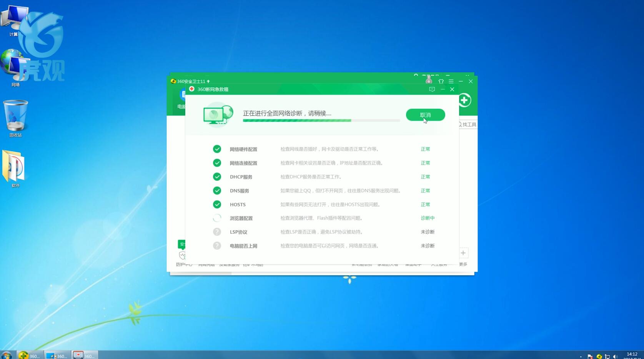Open the 防护中心 shield icon

pos(182,255)
